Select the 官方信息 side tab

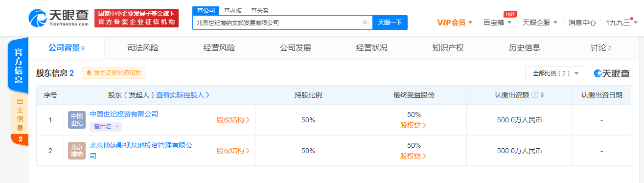tap(19, 66)
